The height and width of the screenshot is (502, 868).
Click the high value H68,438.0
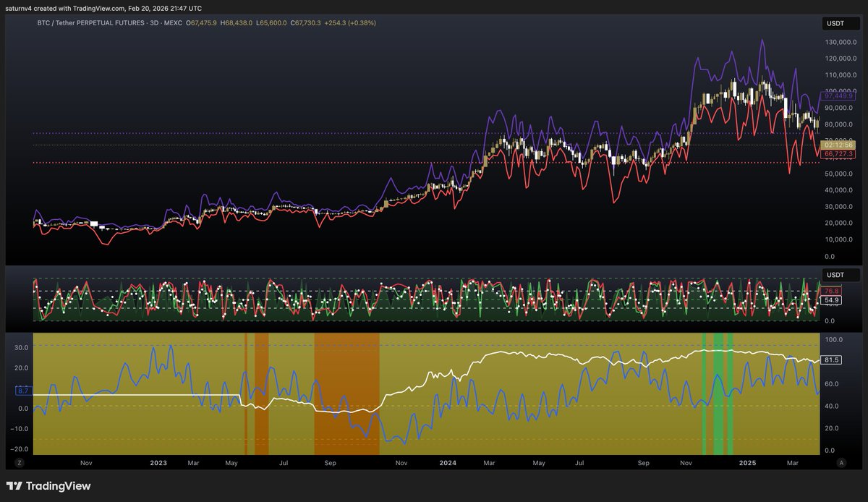click(x=237, y=23)
